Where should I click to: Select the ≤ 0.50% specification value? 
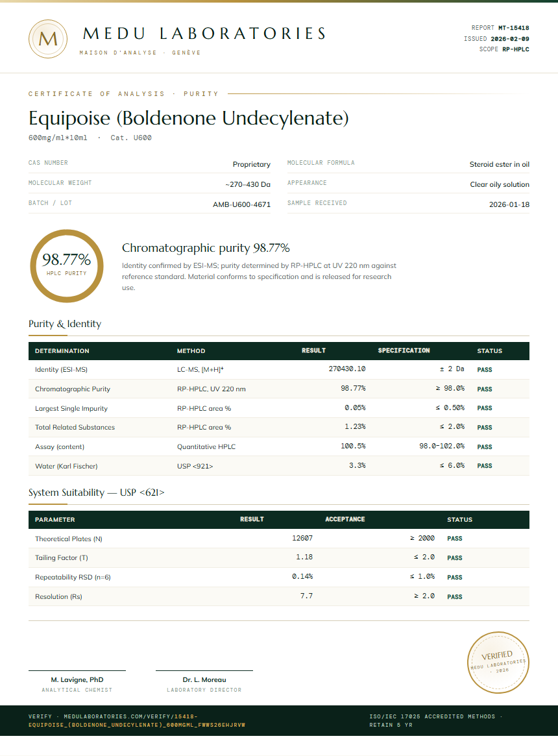click(x=450, y=408)
